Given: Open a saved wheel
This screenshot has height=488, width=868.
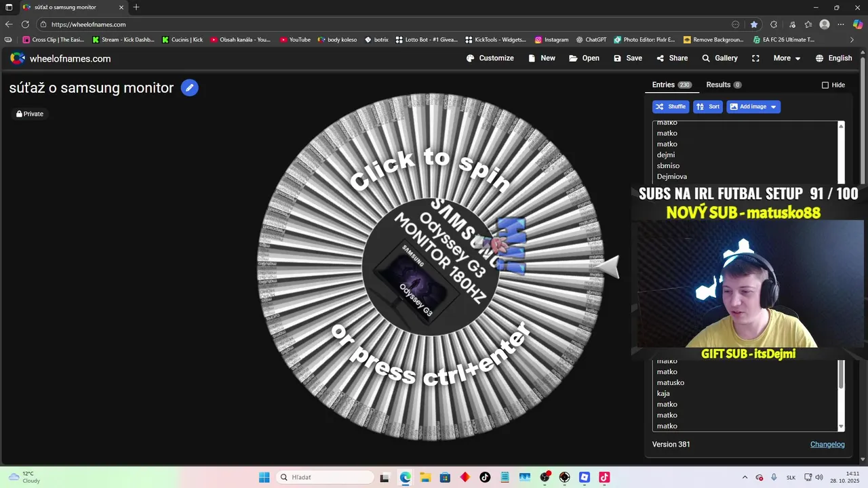Looking at the screenshot, I should click(x=584, y=58).
